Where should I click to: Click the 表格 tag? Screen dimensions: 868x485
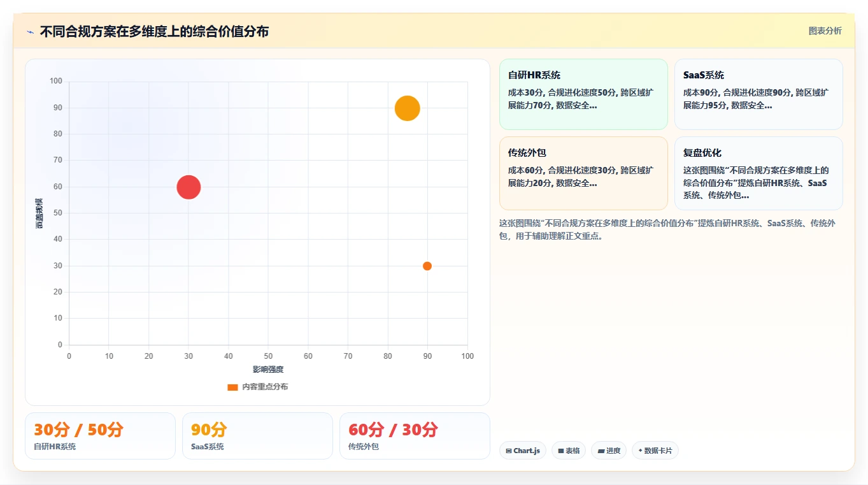tap(569, 451)
